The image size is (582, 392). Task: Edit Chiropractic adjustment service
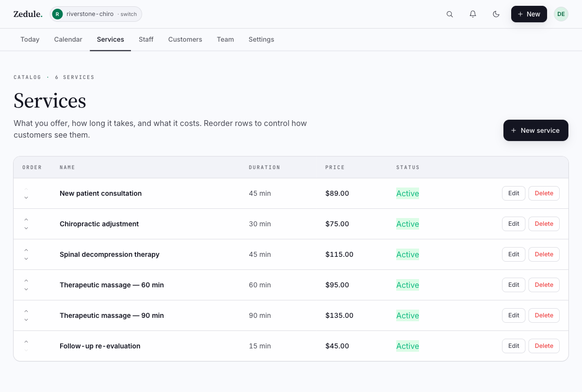pos(514,224)
